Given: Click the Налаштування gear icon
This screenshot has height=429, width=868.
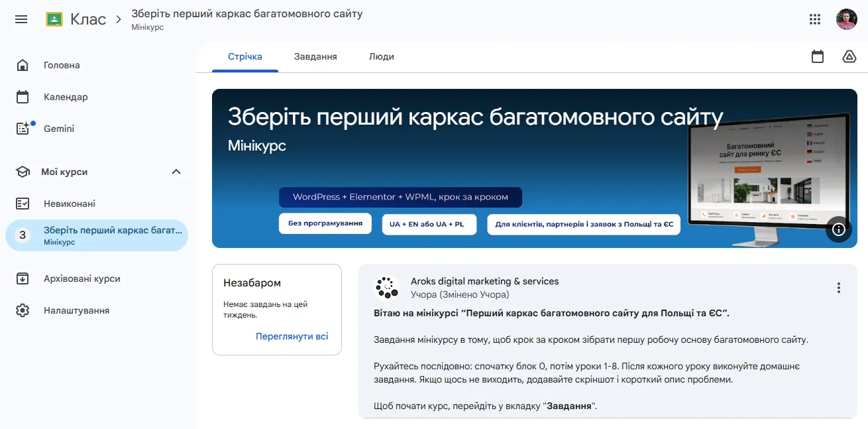Looking at the screenshot, I should (x=23, y=310).
